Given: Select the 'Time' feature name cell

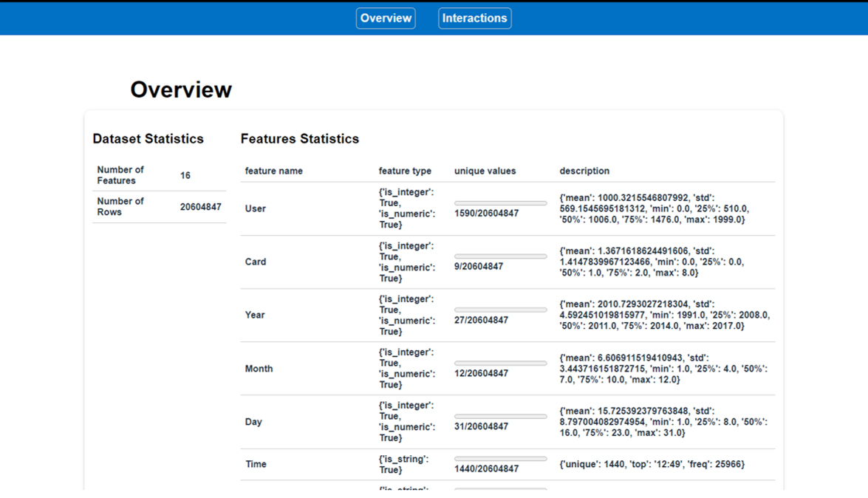Looking at the screenshot, I should tap(256, 464).
